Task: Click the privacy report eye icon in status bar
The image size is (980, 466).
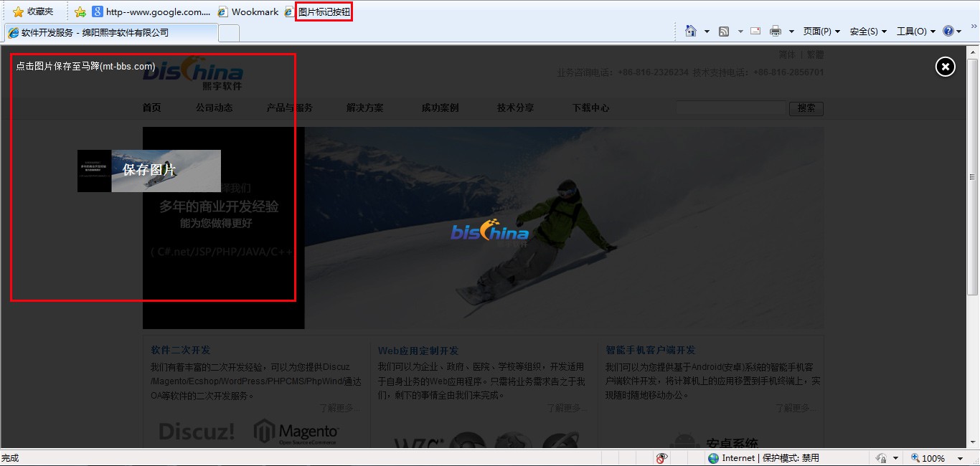Action: (661, 458)
